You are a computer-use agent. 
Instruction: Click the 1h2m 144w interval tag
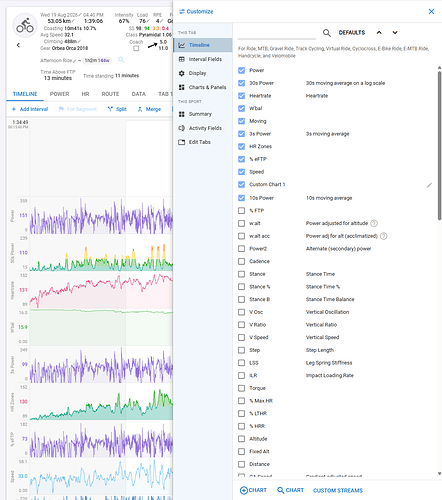point(97,60)
